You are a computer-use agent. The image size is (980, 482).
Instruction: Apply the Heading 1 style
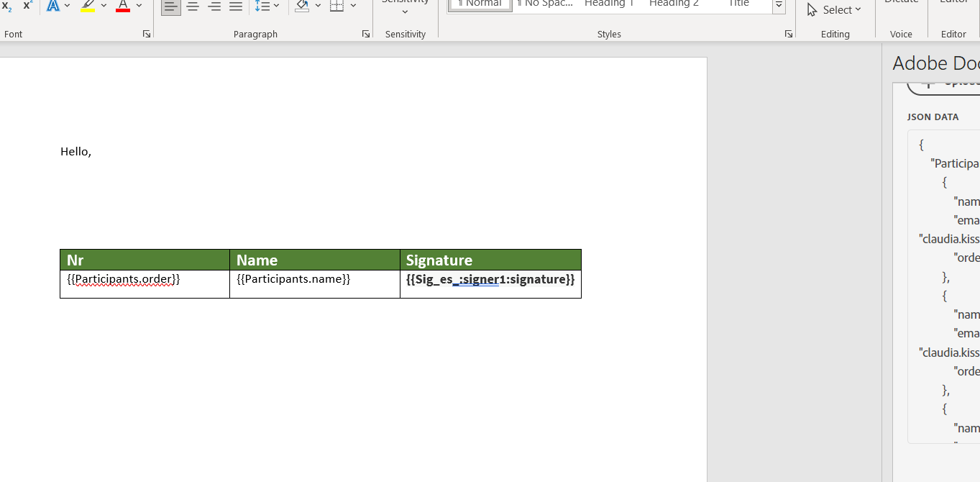pyautogui.click(x=608, y=4)
